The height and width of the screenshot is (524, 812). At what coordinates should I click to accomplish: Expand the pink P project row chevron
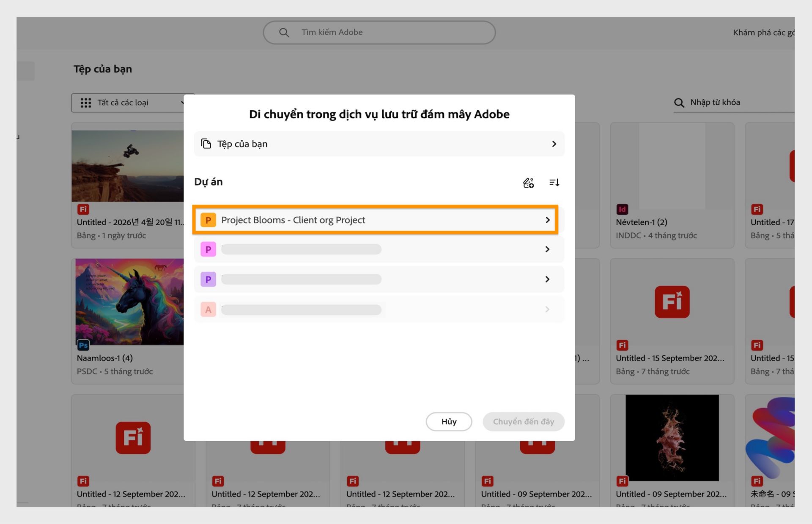547,249
